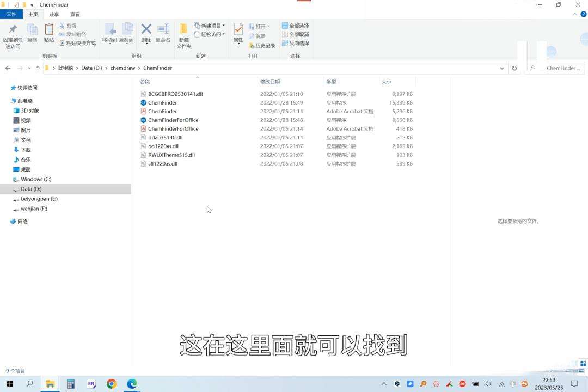The width and height of the screenshot is (588, 392).
Task: Open the New item dropdown
Action: [x=210, y=26]
